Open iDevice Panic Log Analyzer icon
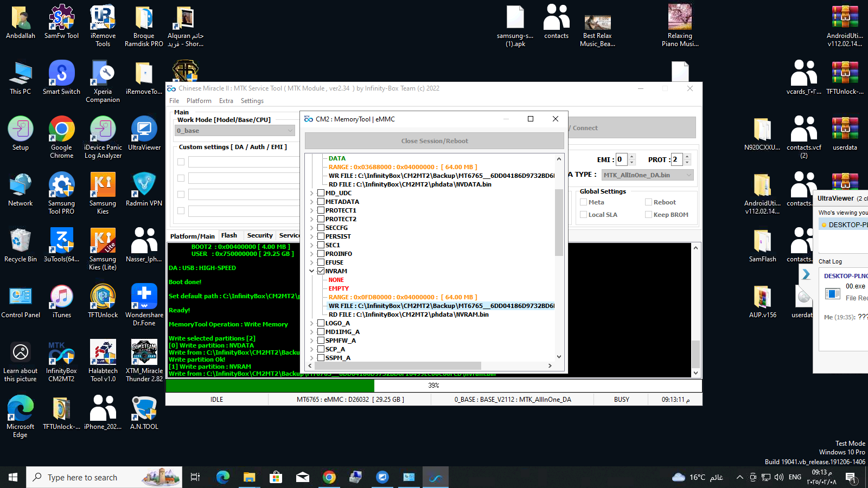 pyautogui.click(x=103, y=137)
